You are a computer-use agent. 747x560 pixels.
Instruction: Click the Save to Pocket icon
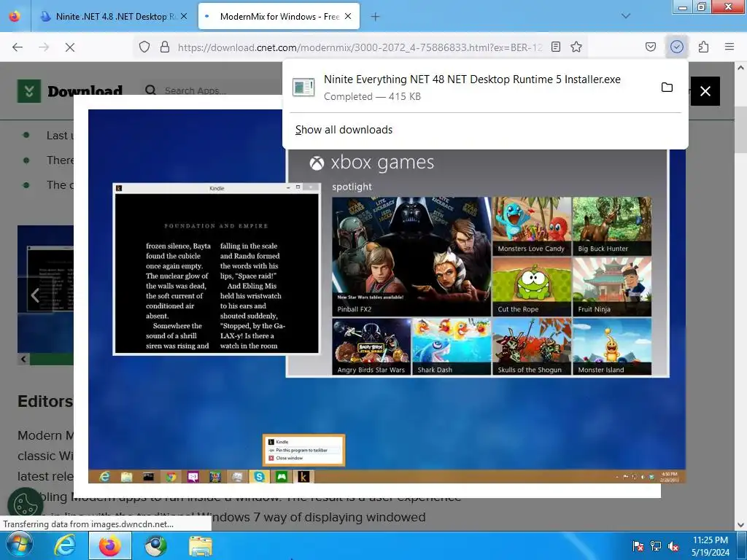tap(650, 47)
